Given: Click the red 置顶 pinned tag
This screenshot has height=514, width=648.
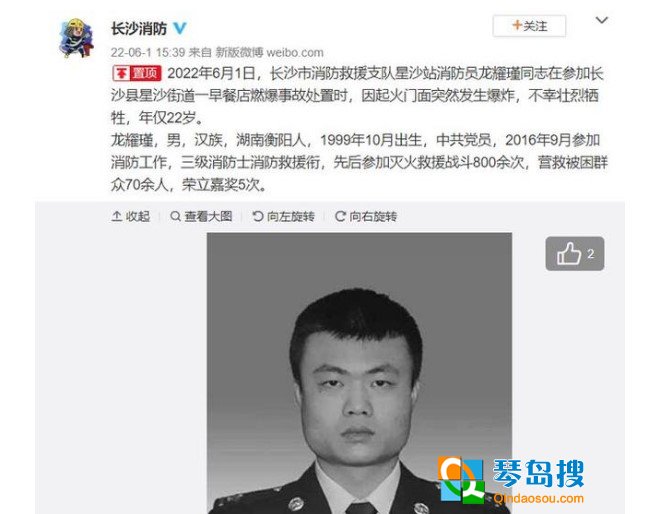Looking at the screenshot, I should [137, 74].
